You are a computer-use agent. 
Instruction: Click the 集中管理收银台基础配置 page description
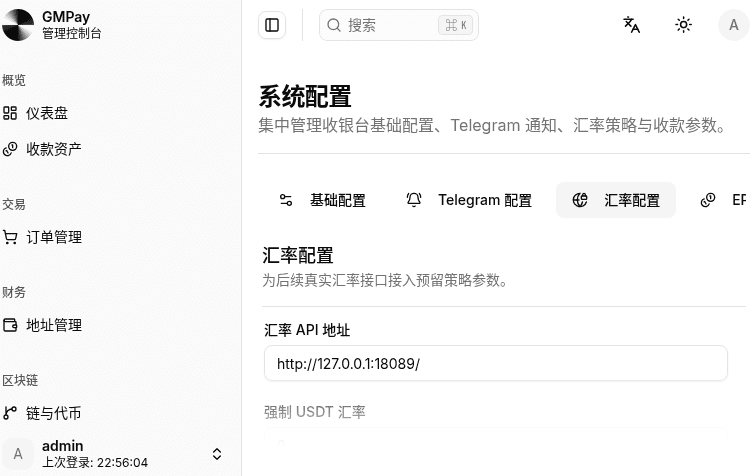[492, 125]
